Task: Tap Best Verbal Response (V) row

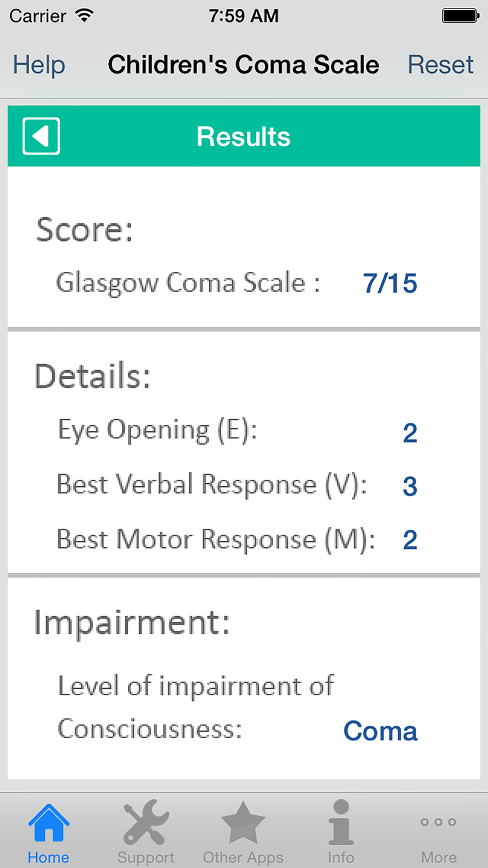Action: 238,485
